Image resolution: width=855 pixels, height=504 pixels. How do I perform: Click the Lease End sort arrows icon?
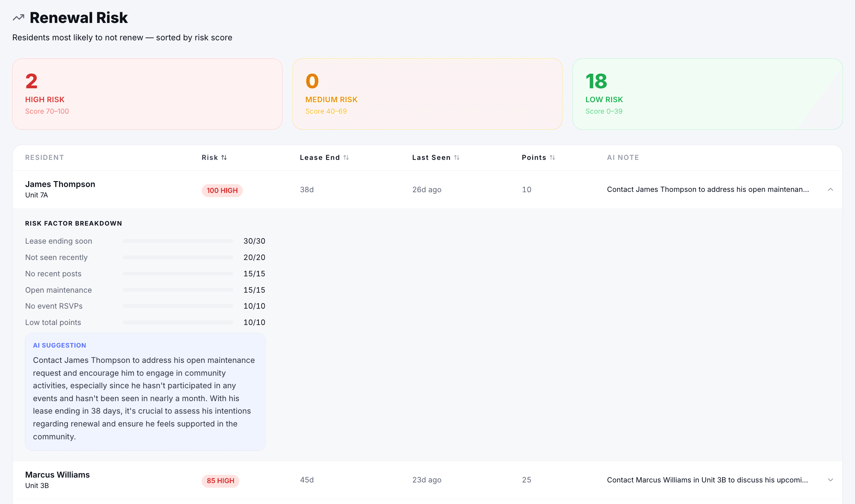pyautogui.click(x=346, y=157)
